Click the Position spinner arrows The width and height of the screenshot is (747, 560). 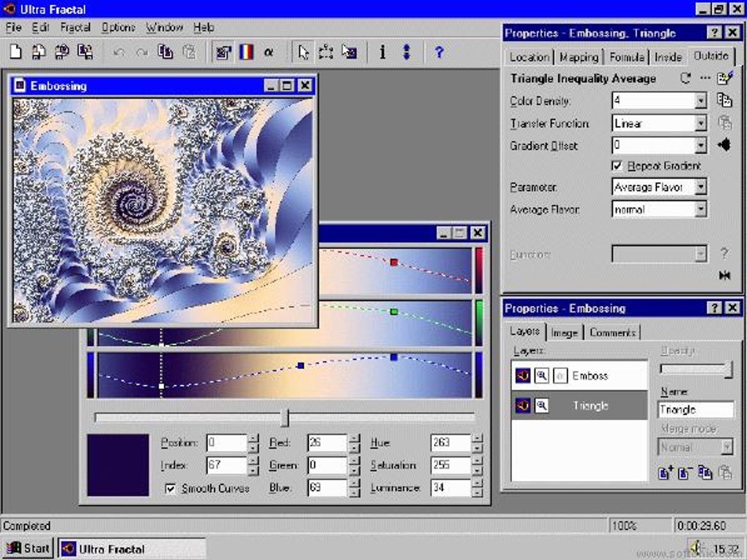click(x=253, y=443)
